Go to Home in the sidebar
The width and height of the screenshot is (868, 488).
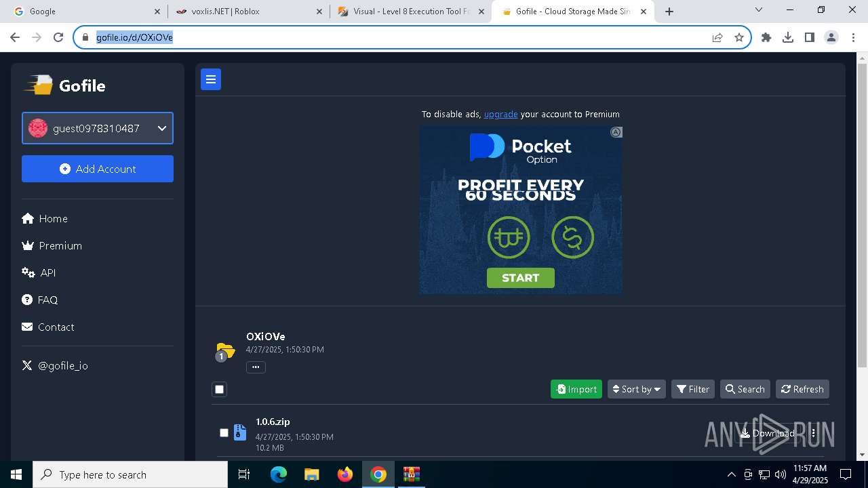tap(45, 218)
